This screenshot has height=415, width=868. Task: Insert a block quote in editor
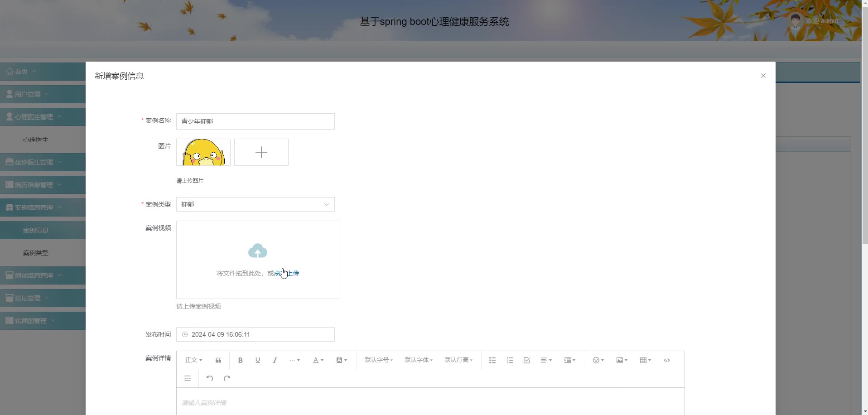pos(218,360)
